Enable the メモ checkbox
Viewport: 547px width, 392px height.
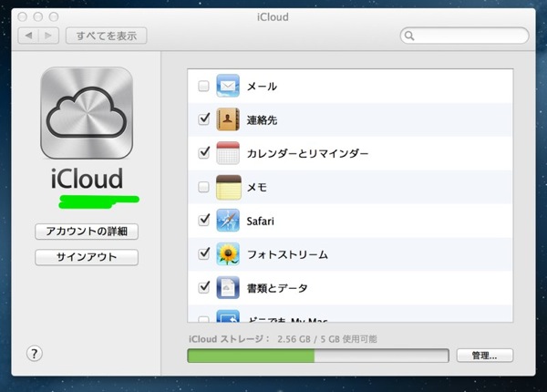[x=203, y=187]
